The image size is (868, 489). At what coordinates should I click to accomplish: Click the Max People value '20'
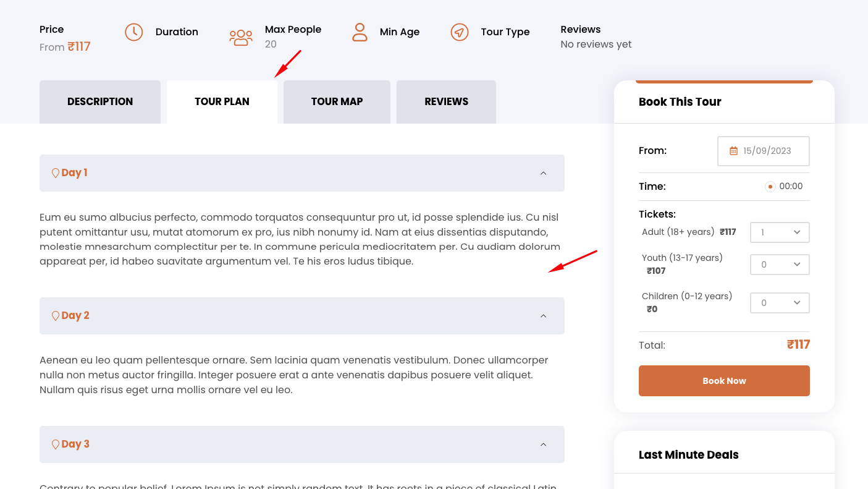click(x=271, y=45)
